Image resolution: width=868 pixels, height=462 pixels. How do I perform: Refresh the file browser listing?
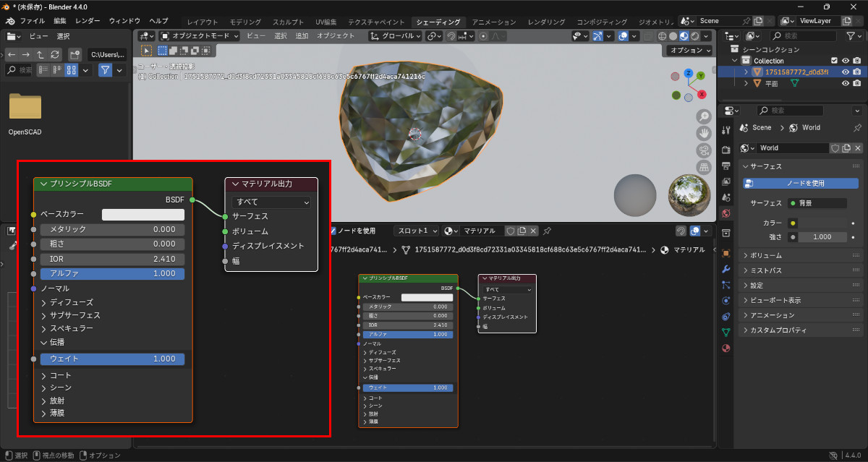coord(55,54)
